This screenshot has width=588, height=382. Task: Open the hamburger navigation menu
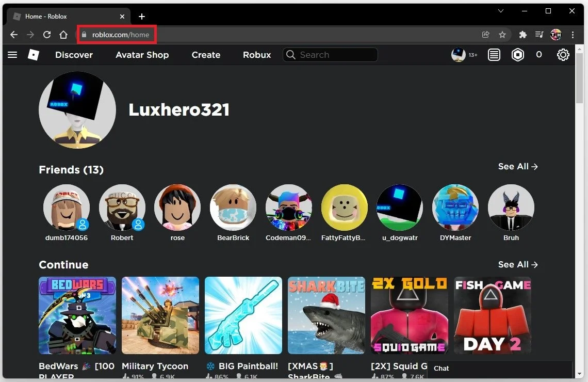coord(12,55)
